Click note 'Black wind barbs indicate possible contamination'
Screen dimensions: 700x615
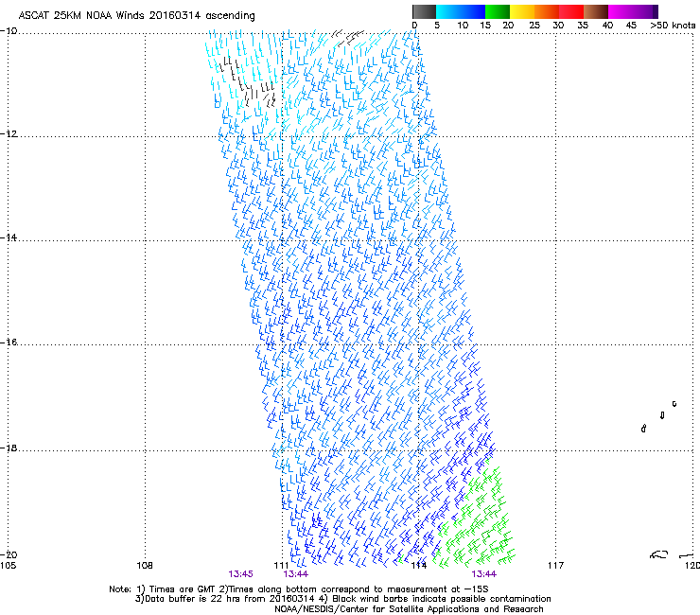(x=442, y=599)
